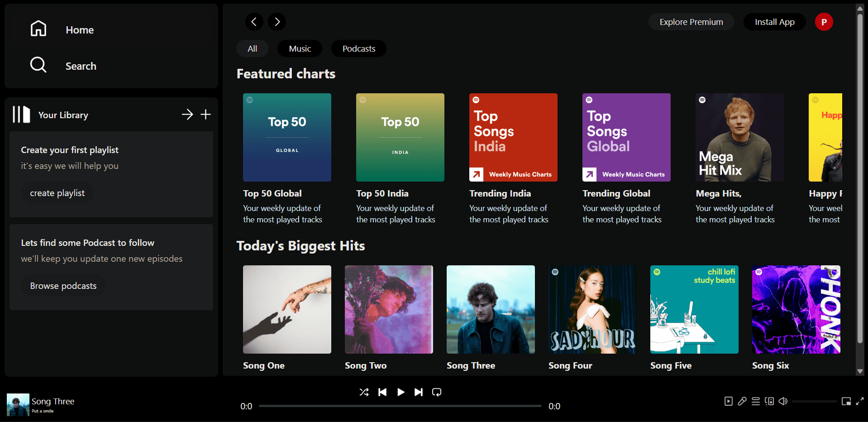This screenshot has height=422, width=868.
Task: Select the Music filter tab
Action: pyautogui.click(x=300, y=48)
